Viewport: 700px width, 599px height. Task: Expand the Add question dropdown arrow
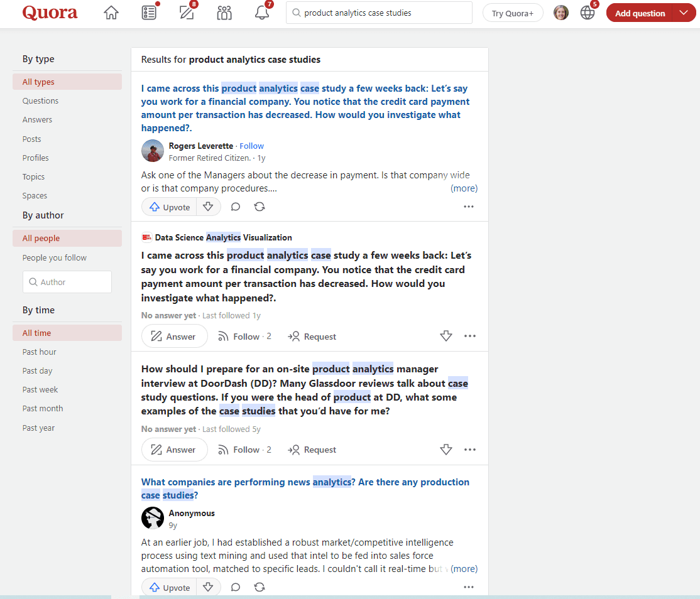[684, 13]
